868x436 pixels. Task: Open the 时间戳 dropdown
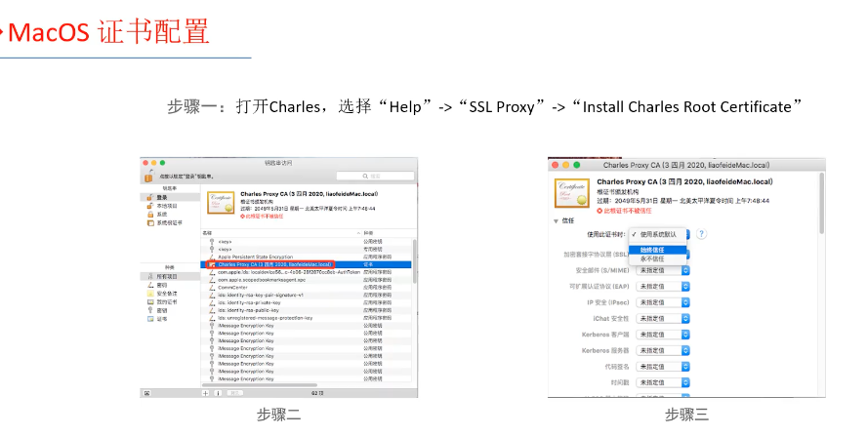click(x=663, y=383)
